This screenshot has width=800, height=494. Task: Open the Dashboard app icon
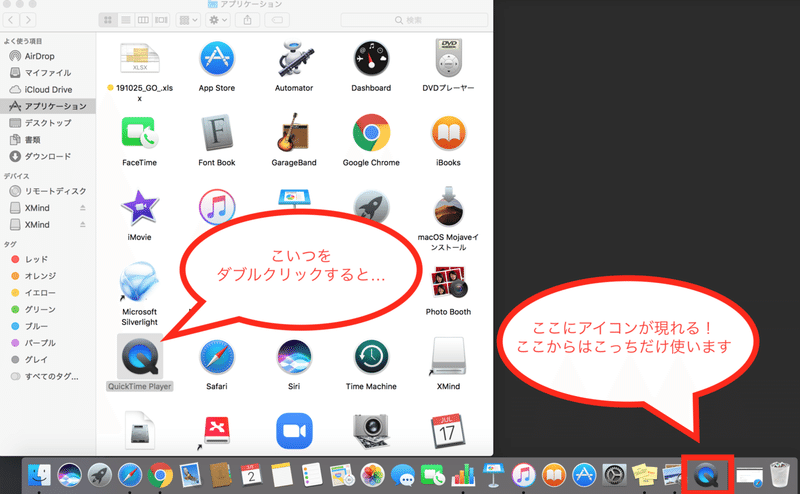(x=371, y=59)
